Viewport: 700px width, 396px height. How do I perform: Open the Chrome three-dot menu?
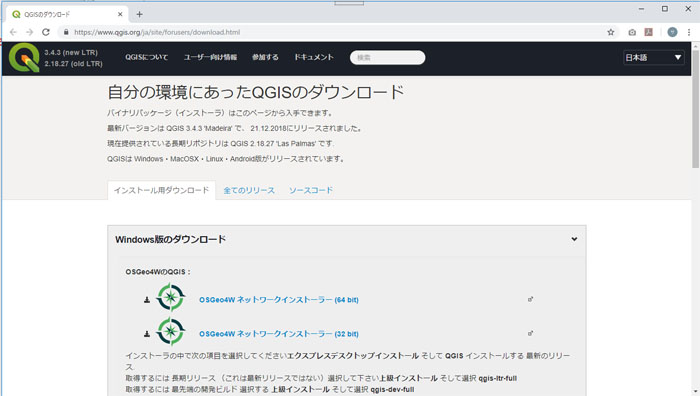(689, 32)
